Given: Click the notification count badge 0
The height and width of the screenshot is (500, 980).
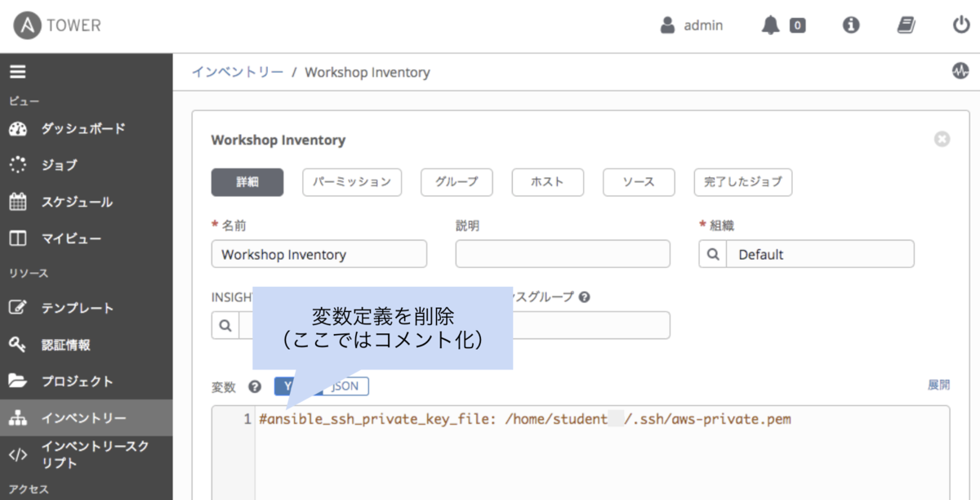Looking at the screenshot, I should (797, 25).
